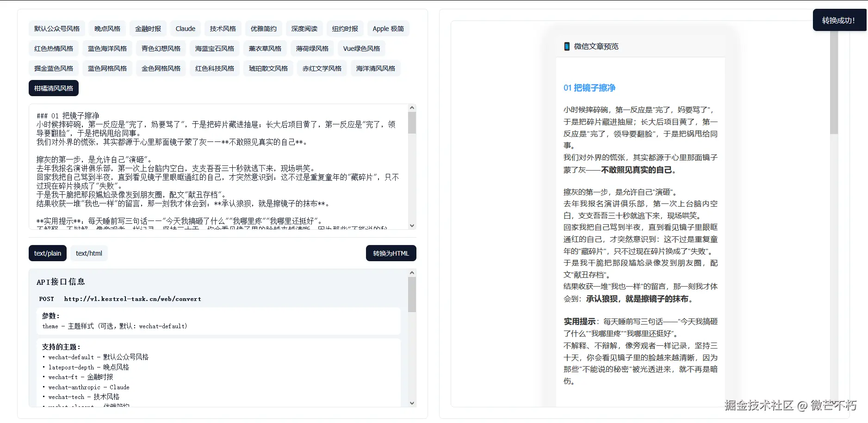Select the text/plain output format
The width and height of the screenshot is (868, 423).
click(x=48, y=253)
